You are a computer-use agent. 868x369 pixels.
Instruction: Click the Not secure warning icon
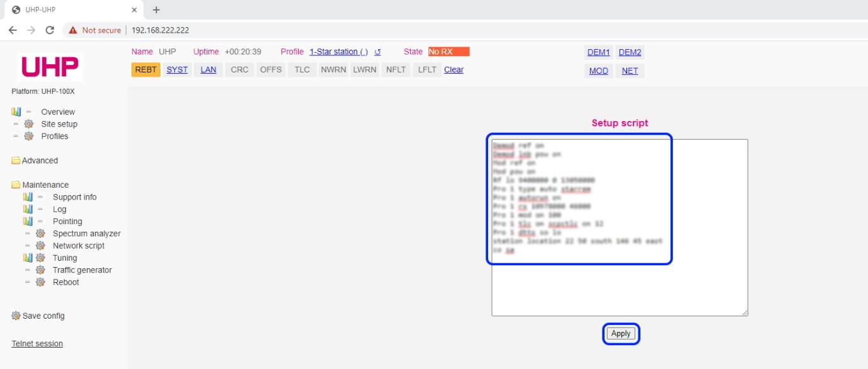[74, 30]
